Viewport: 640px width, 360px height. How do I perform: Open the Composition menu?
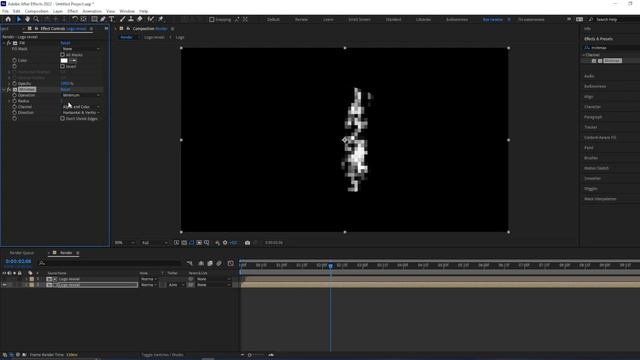37,11
